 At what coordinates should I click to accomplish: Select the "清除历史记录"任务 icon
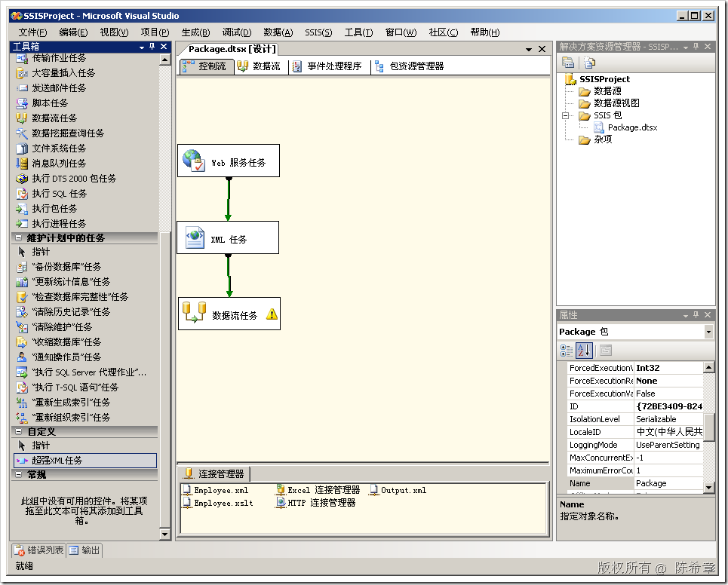pyautogui.click(x=22, y=312)
